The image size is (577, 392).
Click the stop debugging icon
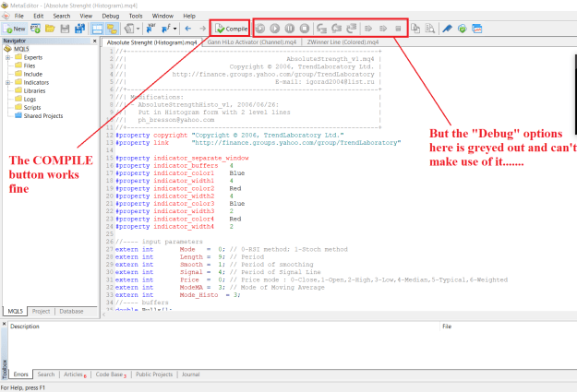pyautogui.click(x=305, y=29)
